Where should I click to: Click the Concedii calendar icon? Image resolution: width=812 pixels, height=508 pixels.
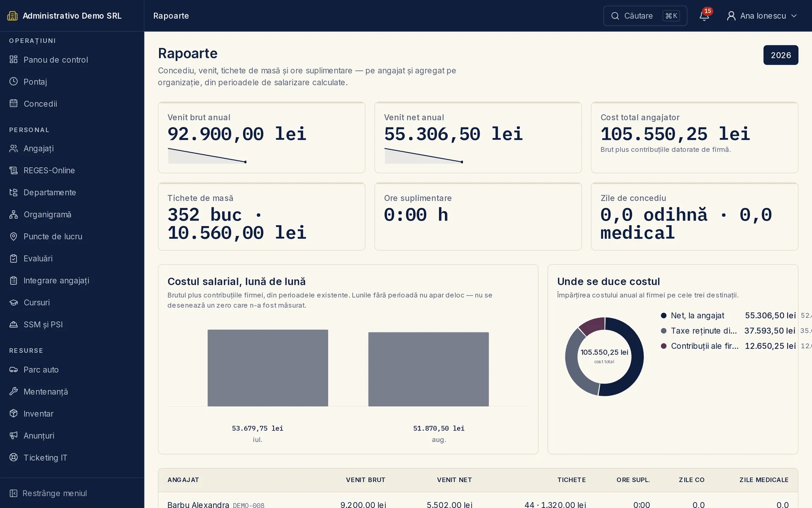(14, 104)
